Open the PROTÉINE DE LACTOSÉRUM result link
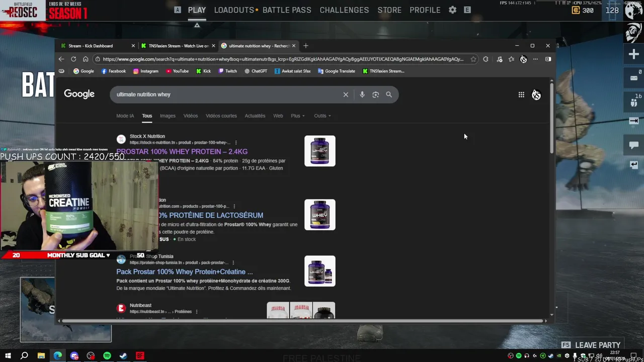This screenshot has height=362, width=644. point(211,215)
